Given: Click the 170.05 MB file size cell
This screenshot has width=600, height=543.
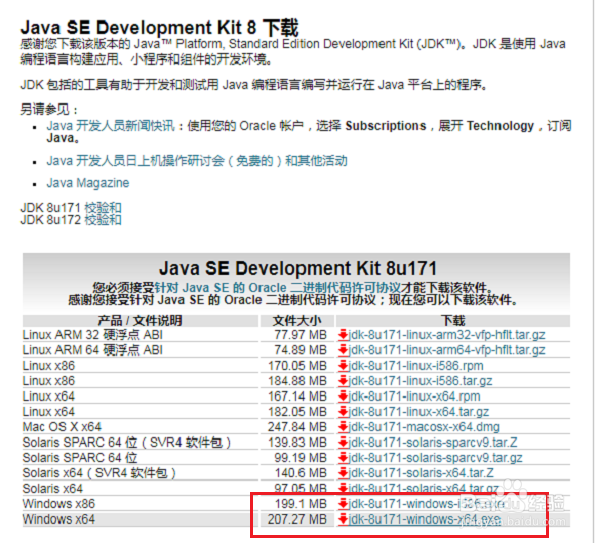Looking at the screenshot, I should pyautogui.click(x=297, y=366).
